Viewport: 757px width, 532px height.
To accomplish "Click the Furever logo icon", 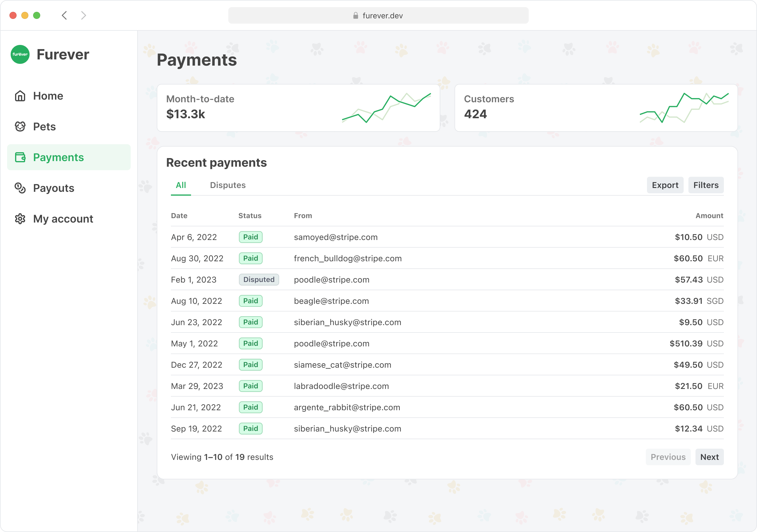I will 20,54.
